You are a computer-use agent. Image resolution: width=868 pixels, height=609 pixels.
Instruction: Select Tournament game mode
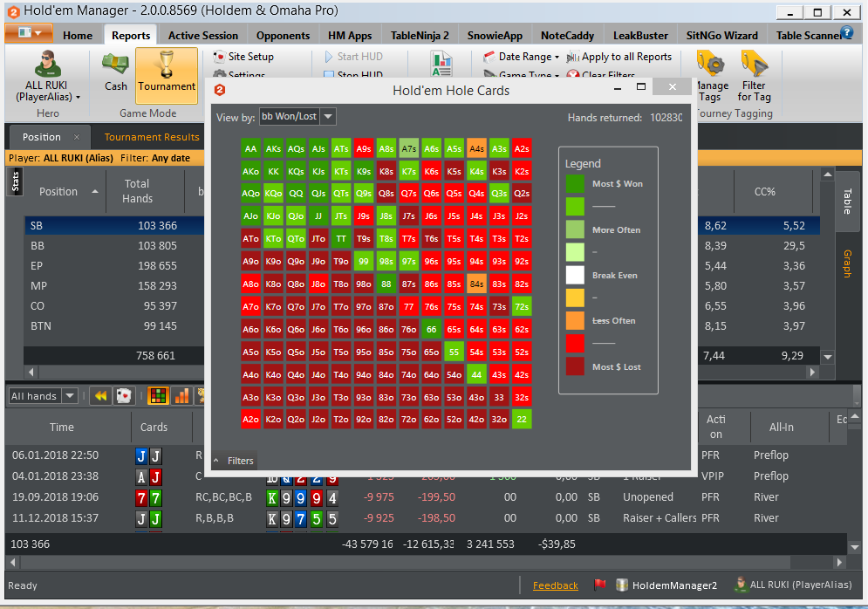[x=167, y=75]
